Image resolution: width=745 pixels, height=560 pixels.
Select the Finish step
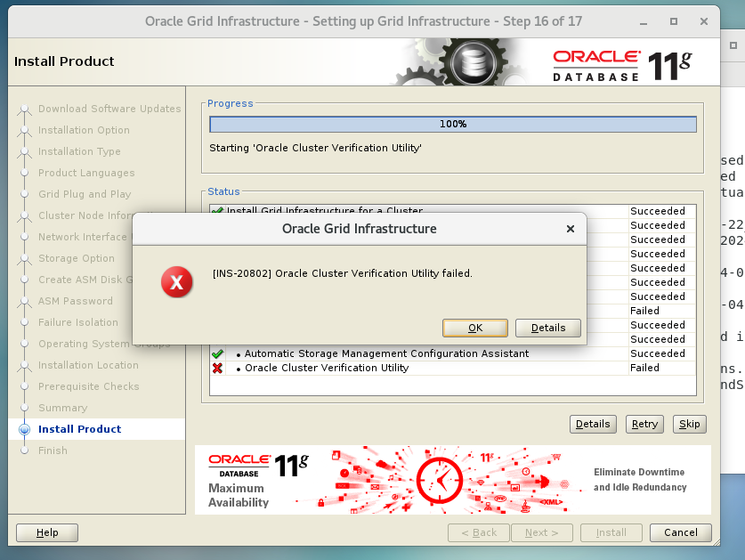53,450
